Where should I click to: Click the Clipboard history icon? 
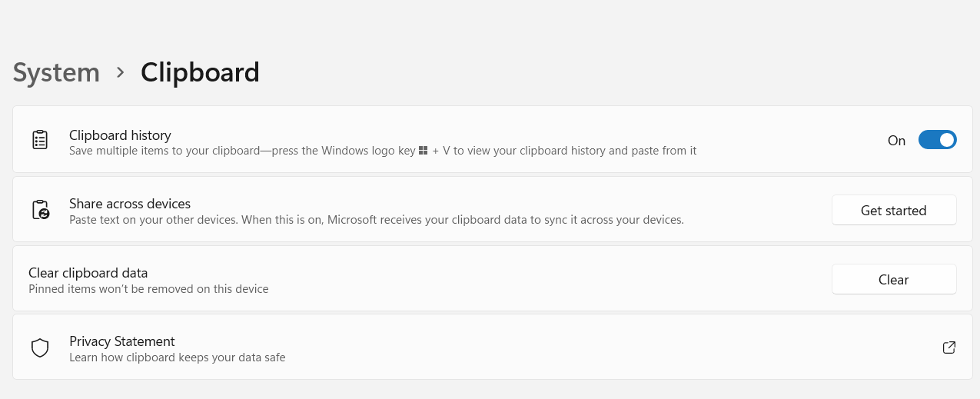pyautogui.click(x=39, y=140)
